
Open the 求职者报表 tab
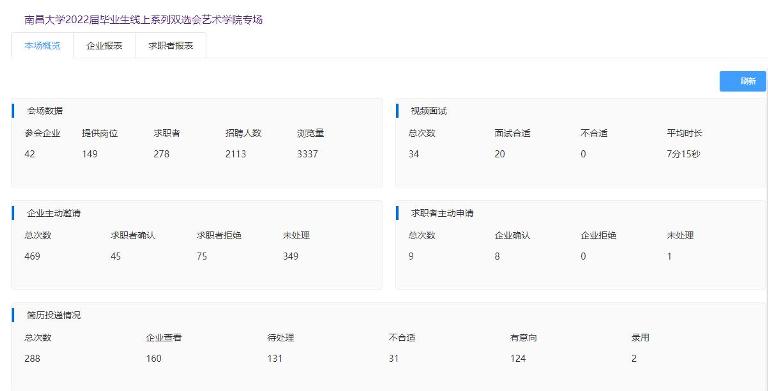tap(170, 46)
